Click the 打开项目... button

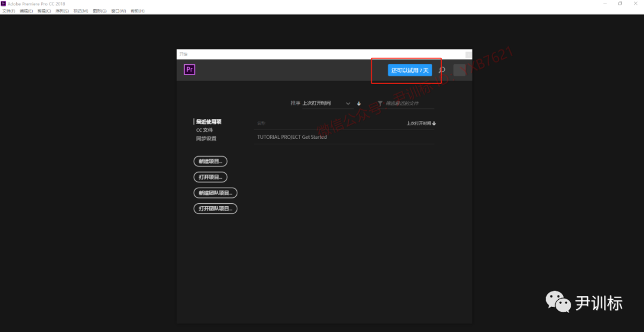[210, 177]
